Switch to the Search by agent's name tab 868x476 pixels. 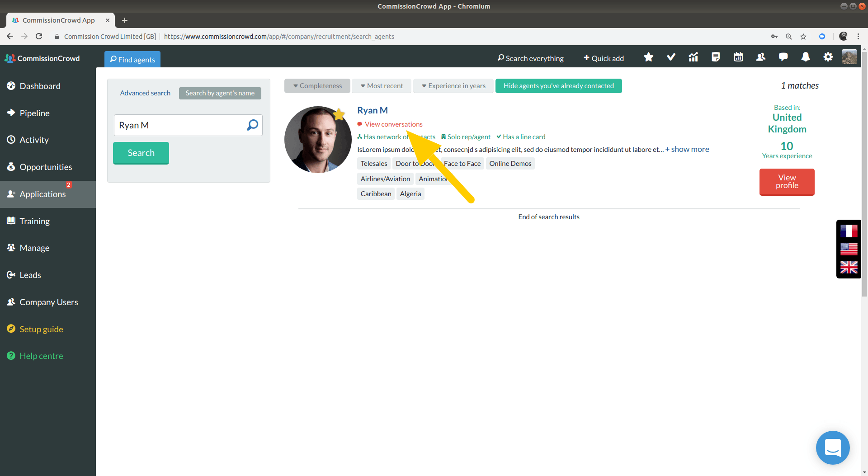pyautogui.click(x=220, y=93)
